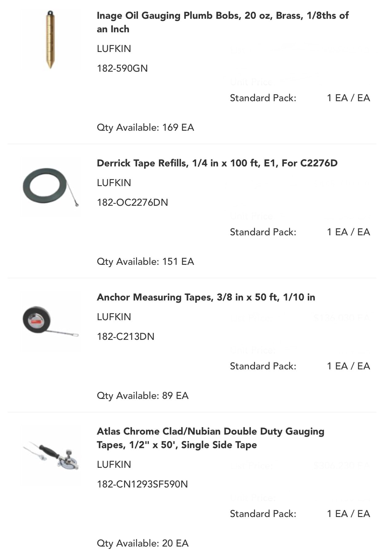Click LUFKIN brand under plumb bobs
The width and height of the screenshot is (392, 557).
pyautogui.click(x=114, y=49)
